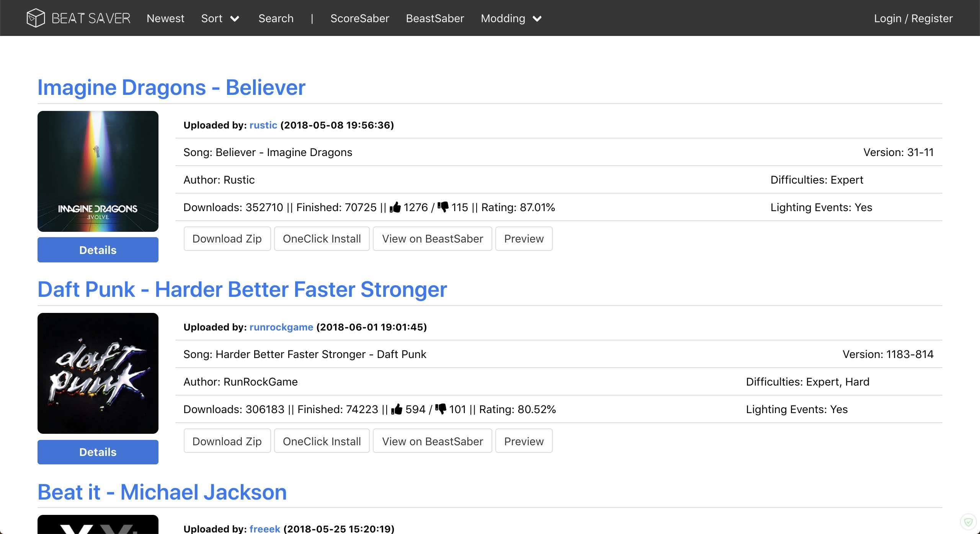Image resolution: width=980 pixels, height=534 pixels.
Task: Click the text 'Finished: 70725'
Action: click(336, 207)
